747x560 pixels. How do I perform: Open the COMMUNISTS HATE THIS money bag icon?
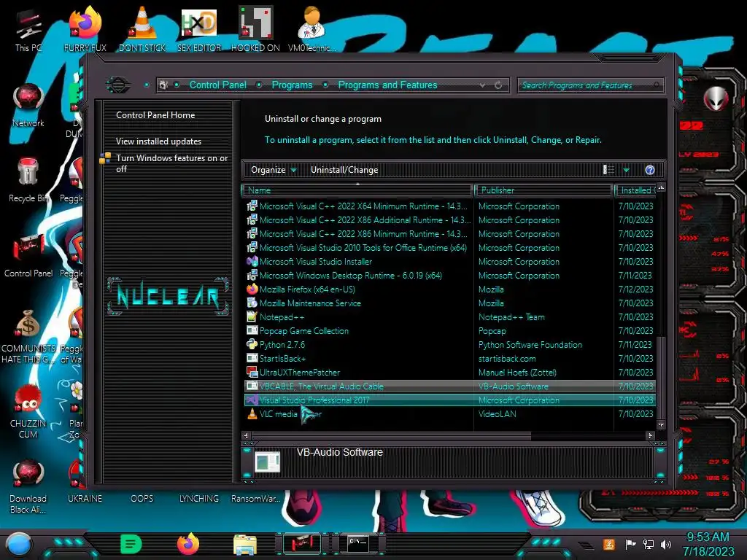(x=28, y=336)
